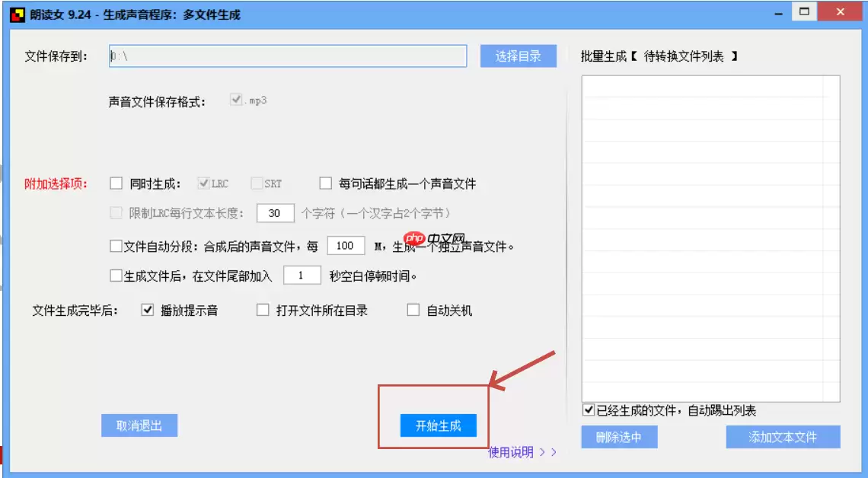The width and height of the screenshot is (868, 478).
Task: Toggle the SRT format checkbox
Action: pos(257,183)
